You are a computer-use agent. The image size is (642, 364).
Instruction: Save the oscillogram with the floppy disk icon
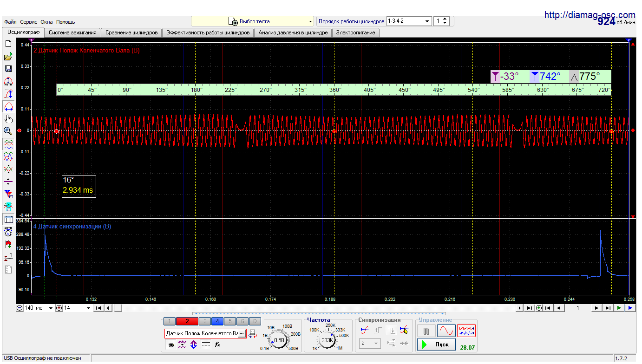[8, 69]
